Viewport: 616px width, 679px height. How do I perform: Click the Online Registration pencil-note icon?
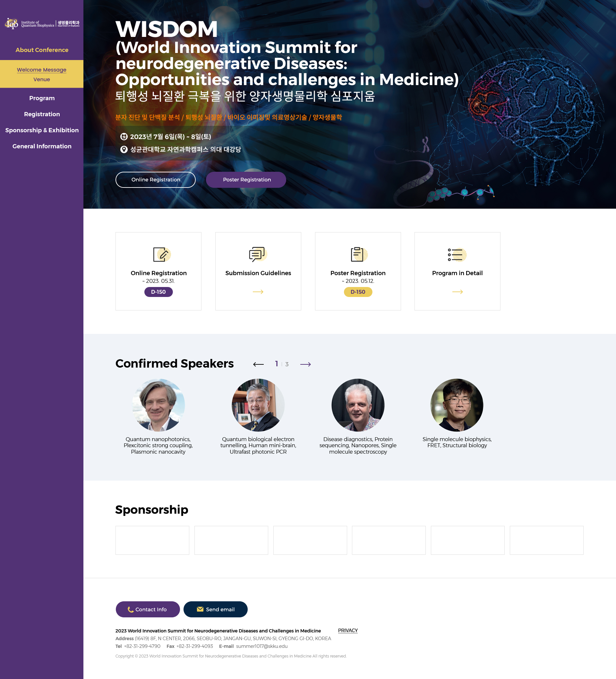(x=162, y=254)
